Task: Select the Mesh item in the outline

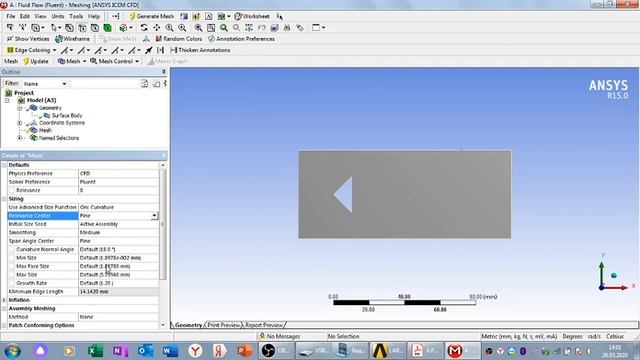Action: (45, 130)
